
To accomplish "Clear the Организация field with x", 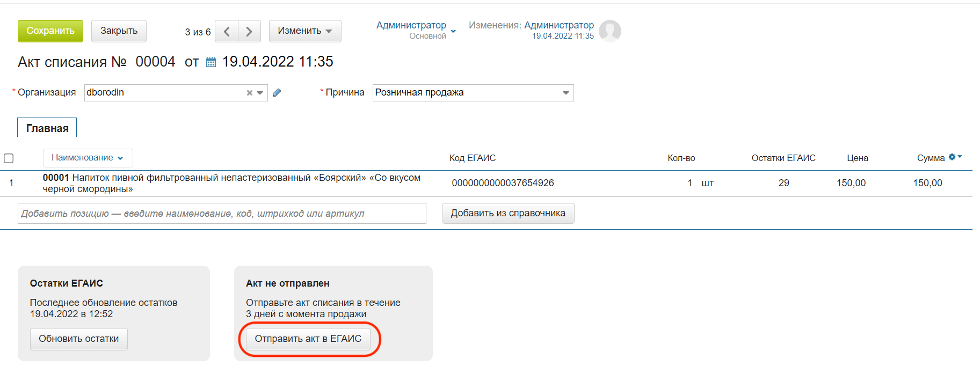I will click(x=250, y=93).
